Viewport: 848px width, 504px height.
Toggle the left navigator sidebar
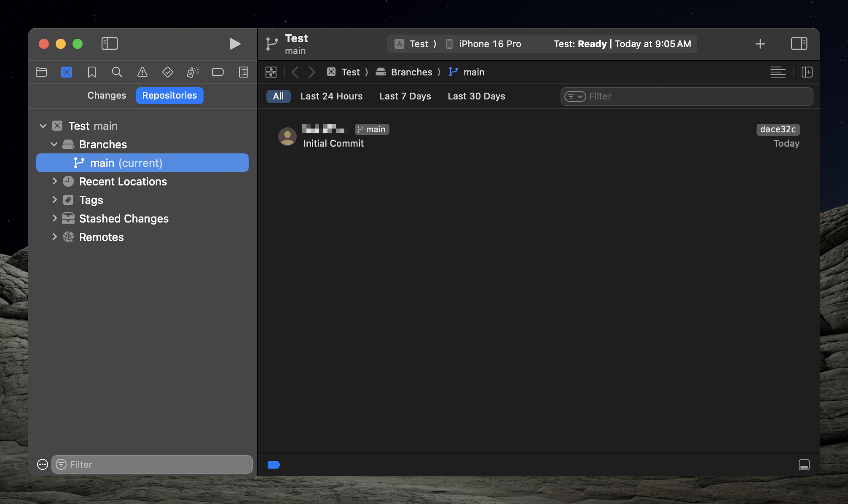tap(110, 44)
